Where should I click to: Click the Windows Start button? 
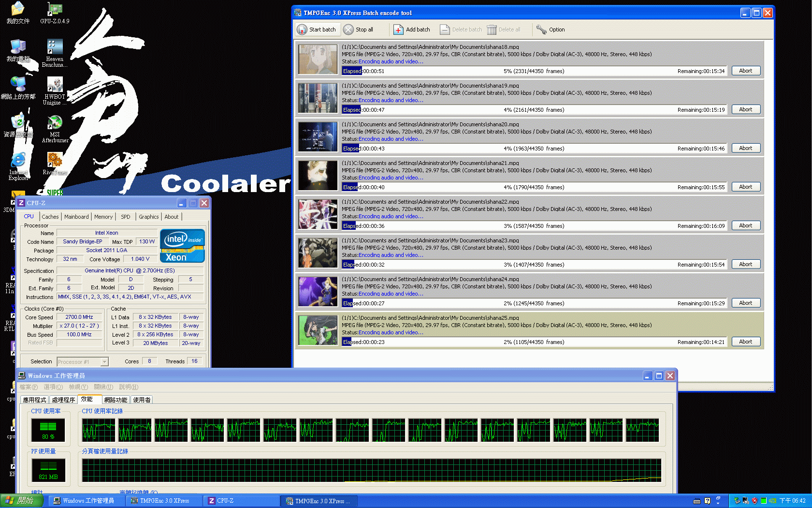[22, 501]
